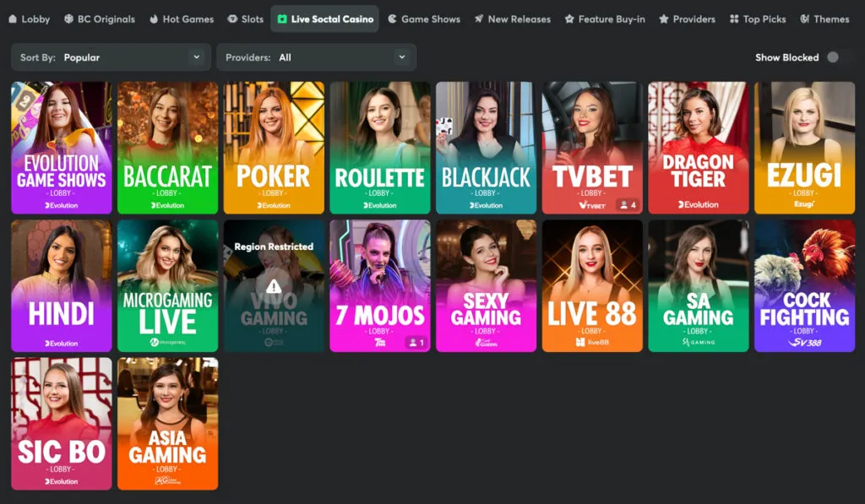Image resolution: width=865 pixels, height=504 pixels.
Task: Select the TVBET lobby card
Action: [x=592, y=148]
